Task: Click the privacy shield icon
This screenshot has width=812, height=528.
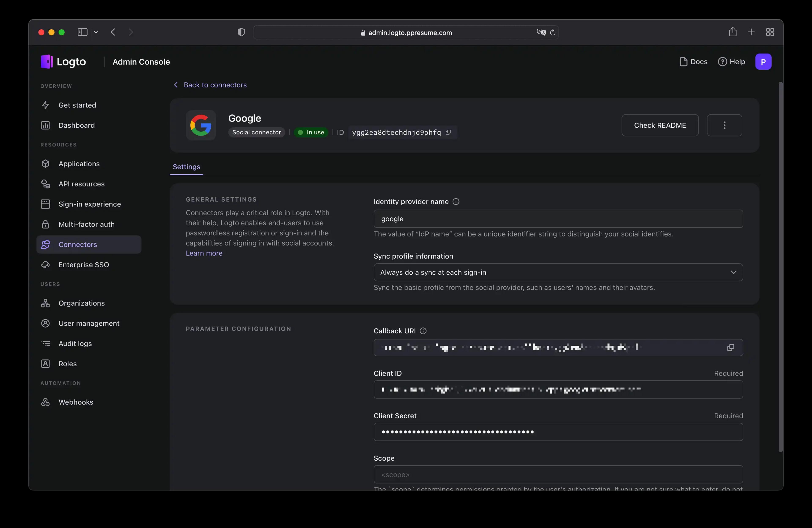Action: 241,32
